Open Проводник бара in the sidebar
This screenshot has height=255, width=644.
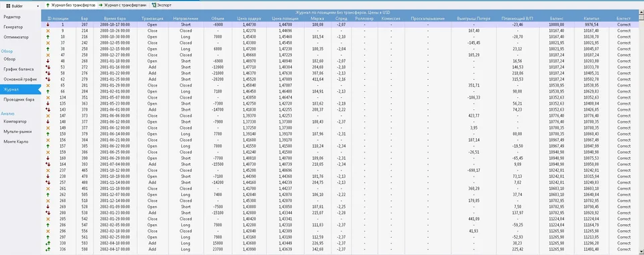[x=19, y=99]
